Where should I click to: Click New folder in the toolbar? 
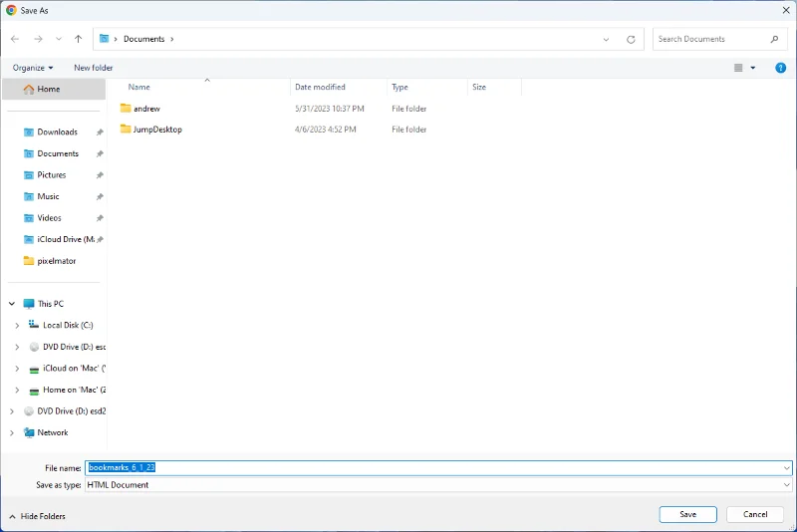(94, 68)
